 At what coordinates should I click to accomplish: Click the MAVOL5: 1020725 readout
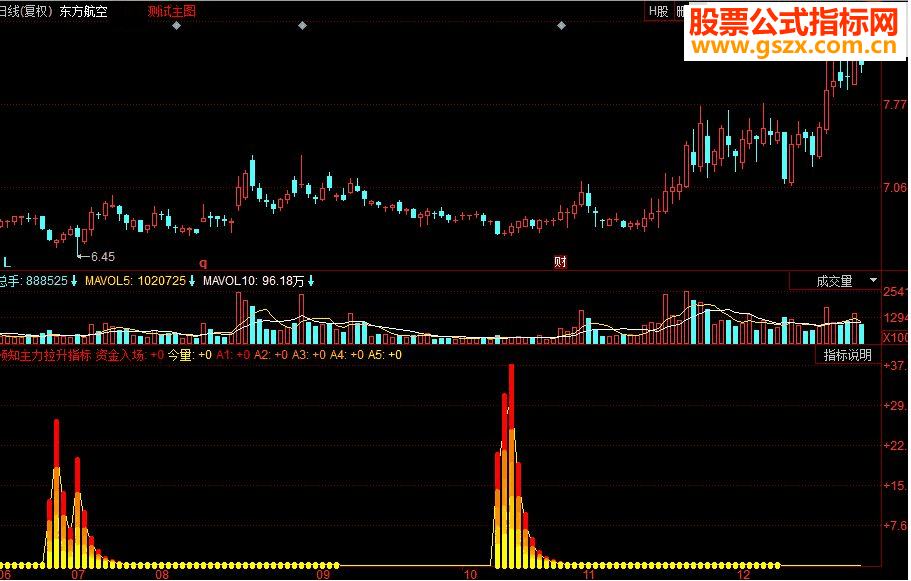135,281
